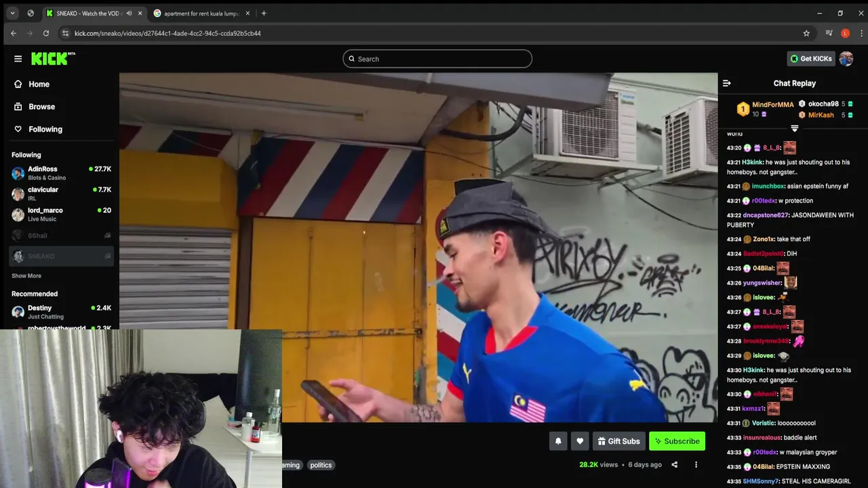
Task: Click the address bar URL
Action: click(167, 33)
